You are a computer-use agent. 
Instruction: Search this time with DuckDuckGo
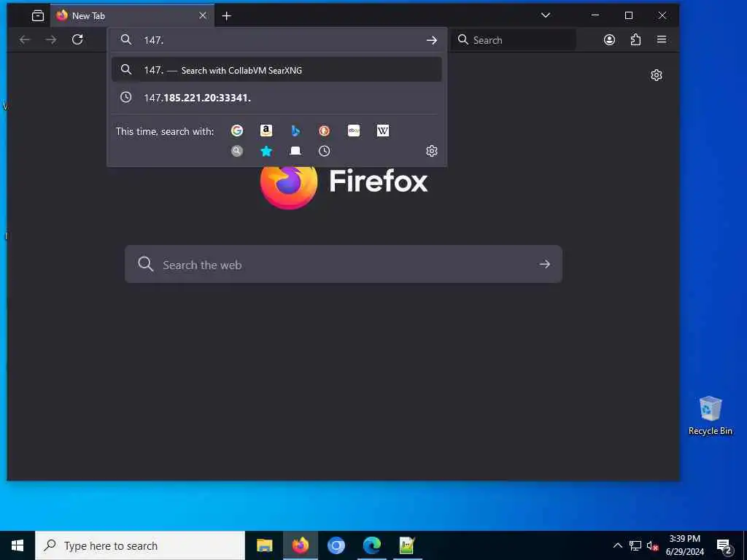tap(325, 131)
